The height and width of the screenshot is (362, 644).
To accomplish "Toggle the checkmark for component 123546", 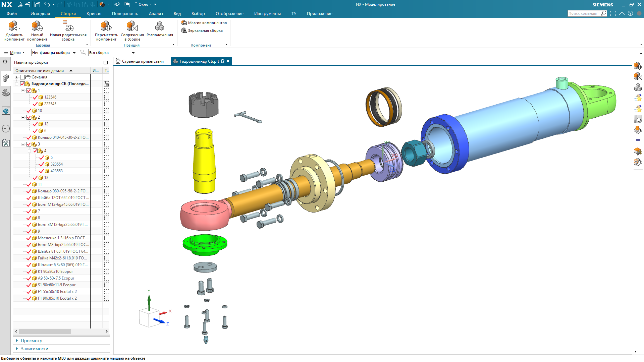I will point(35,97).
